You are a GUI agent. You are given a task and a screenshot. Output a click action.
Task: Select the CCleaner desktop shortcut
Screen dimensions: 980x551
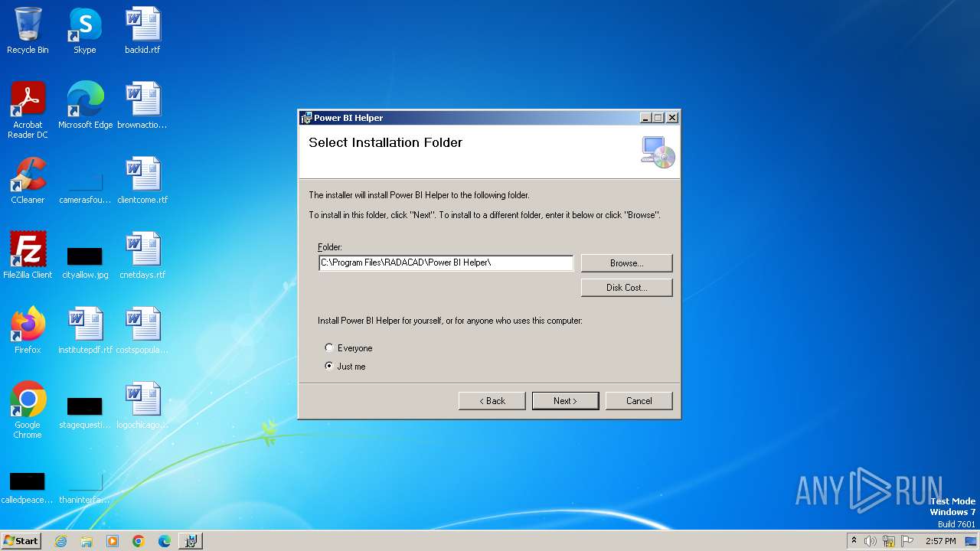coord(28,181)
